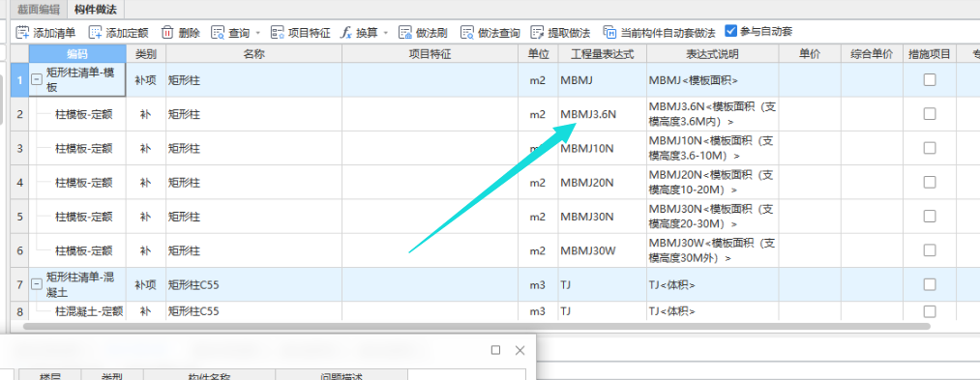Check 措施项目 box for MBMJ30N row

(x=930, y=217)
